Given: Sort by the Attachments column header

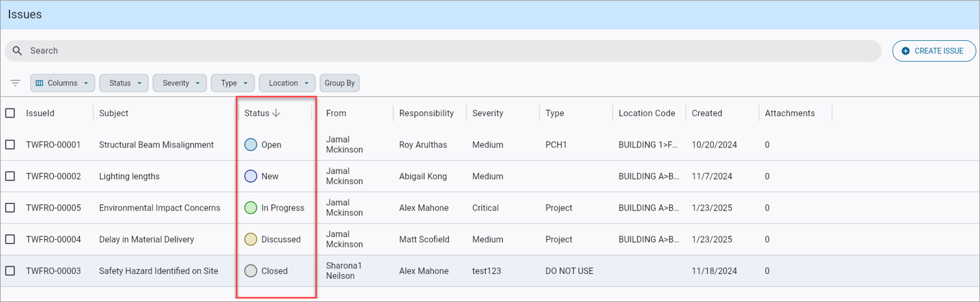Looking at the screenshot, I should [790, 113].
